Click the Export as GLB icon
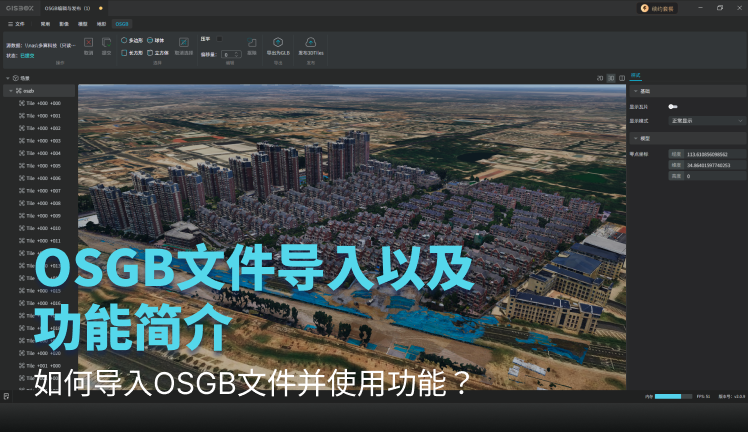Image resolution: width=748 pixels, height=432 pixels. [x=278, y=43]
